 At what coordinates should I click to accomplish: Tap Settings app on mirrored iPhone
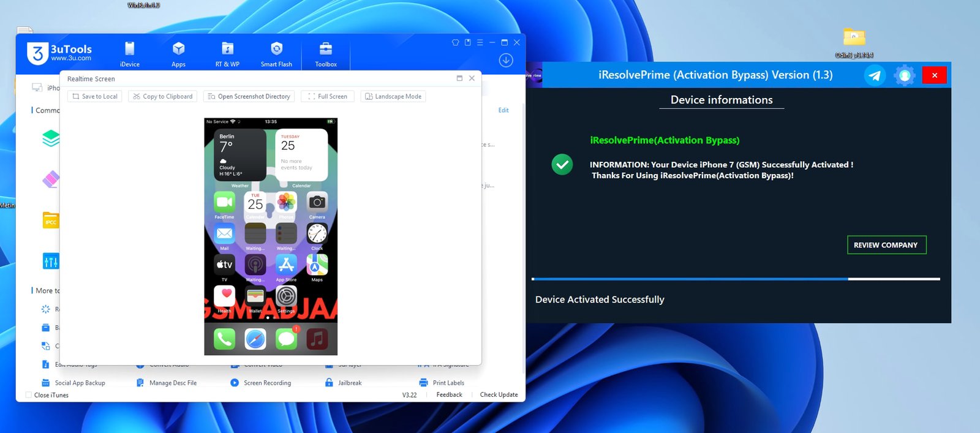tap(286, 296)
